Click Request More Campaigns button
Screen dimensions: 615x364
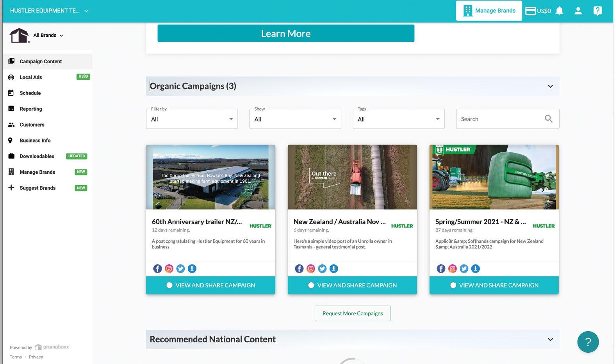coord(353,313)
